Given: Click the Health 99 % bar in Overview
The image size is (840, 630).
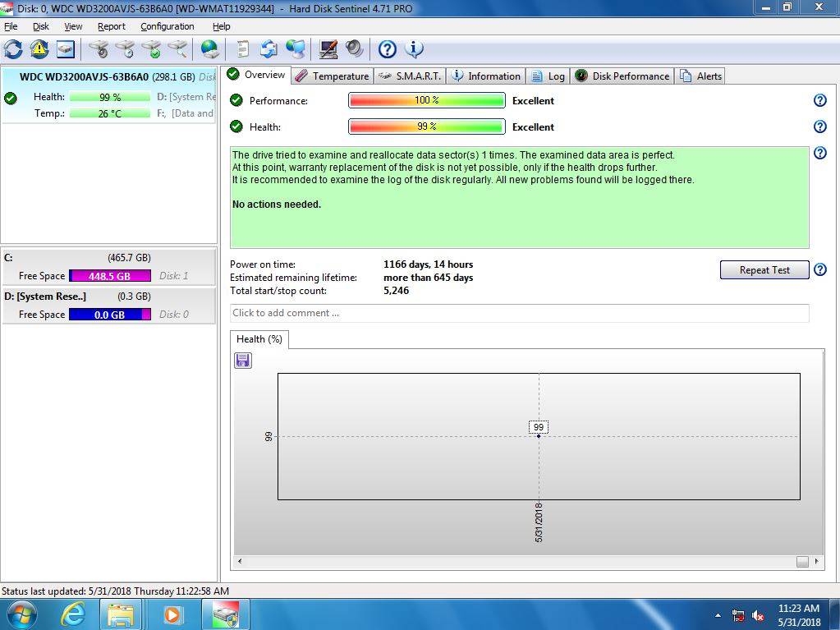Looking at the screenshot, I should [x=426, y=126].
